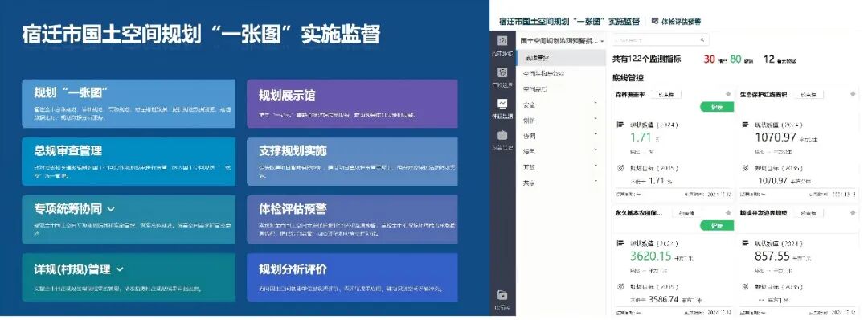This screenshot has width=868, height=320.
Task: Click 现状数值 list icon in 生态保护红线面积 card
Action: pyautogui.click(x=745, y=125)
